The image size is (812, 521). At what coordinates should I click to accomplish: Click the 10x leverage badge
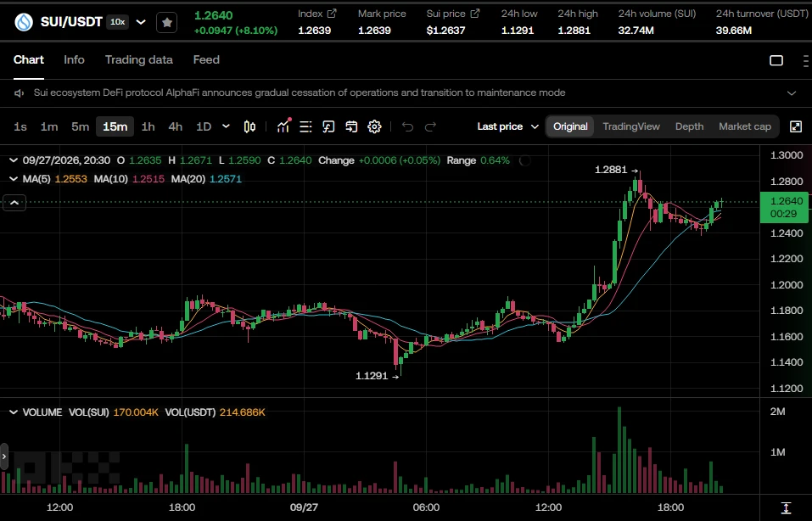(x=118, y=22)
